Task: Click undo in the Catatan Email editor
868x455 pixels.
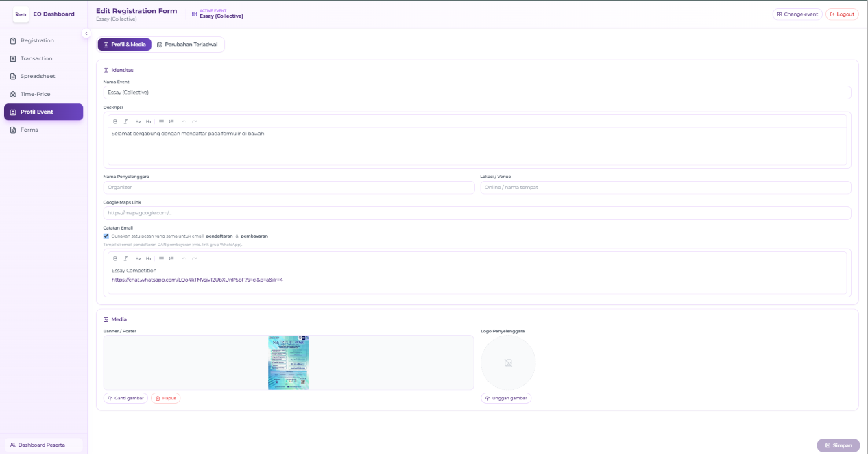Action: pyautogui.click(x=184, y=258)
